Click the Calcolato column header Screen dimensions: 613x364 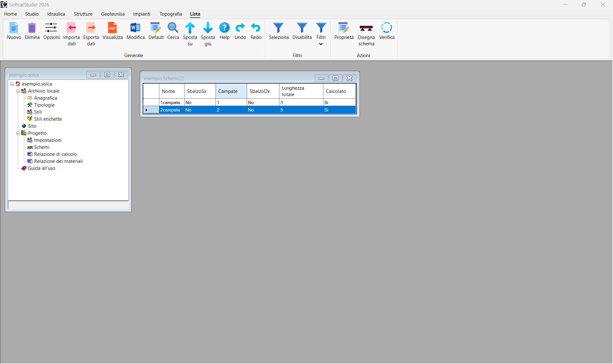339,91
